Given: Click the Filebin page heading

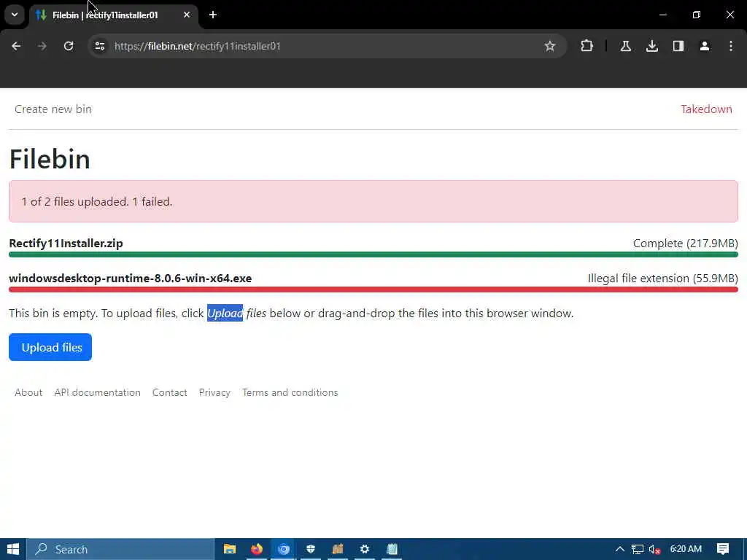Looking at the screenshot, I should pos(50,159).
